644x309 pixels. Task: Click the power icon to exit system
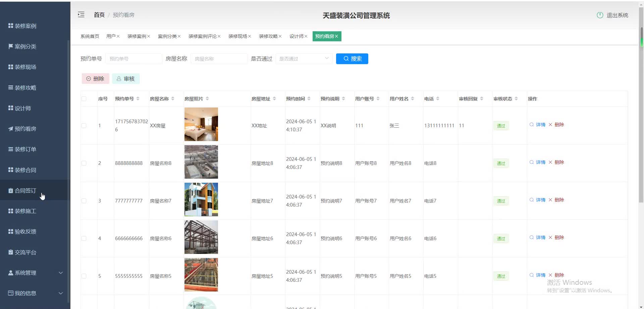click(600, 15)
